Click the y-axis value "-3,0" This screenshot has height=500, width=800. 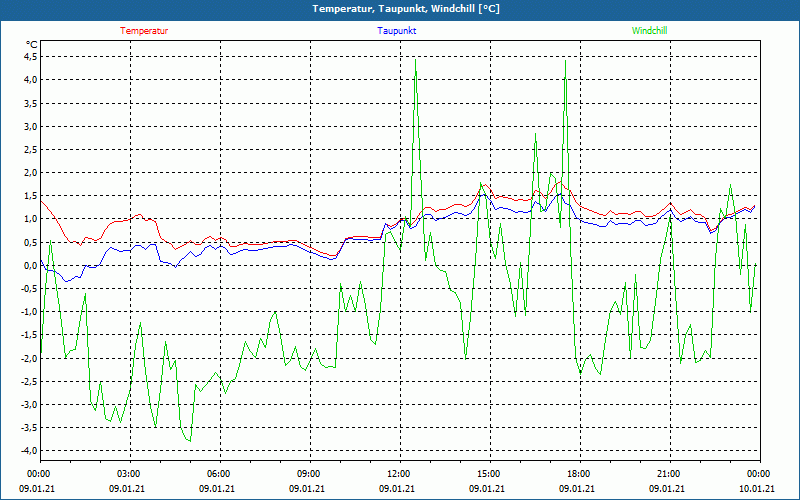[x=30, y=405]
